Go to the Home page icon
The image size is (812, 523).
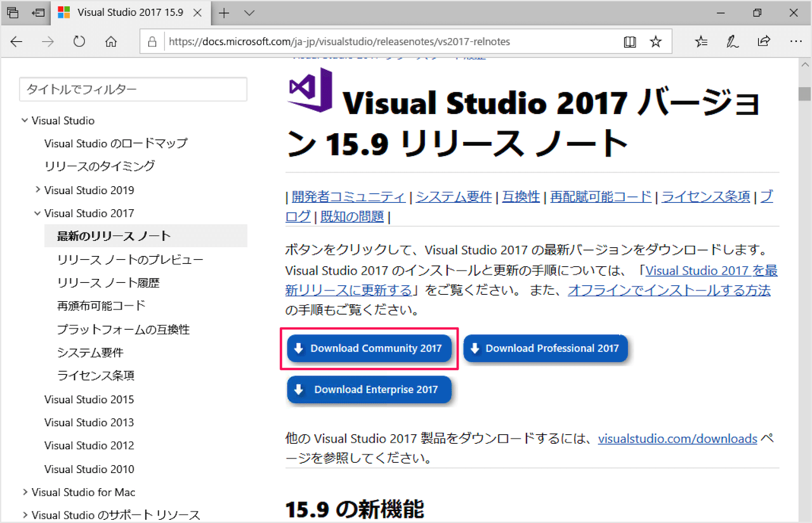111,42
